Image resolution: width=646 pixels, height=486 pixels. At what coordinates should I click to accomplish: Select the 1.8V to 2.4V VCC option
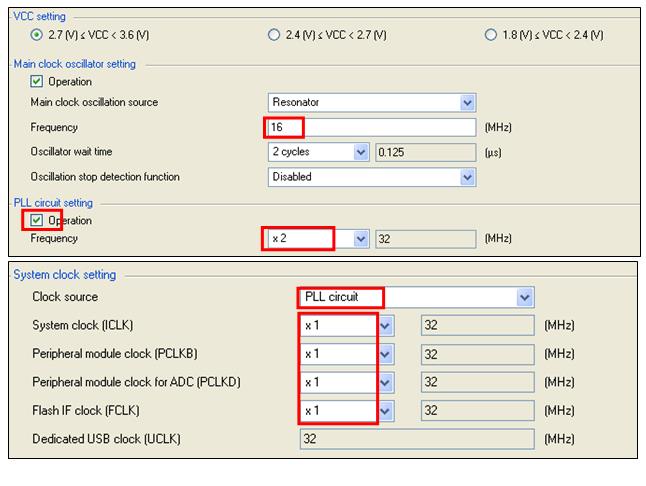491,35
